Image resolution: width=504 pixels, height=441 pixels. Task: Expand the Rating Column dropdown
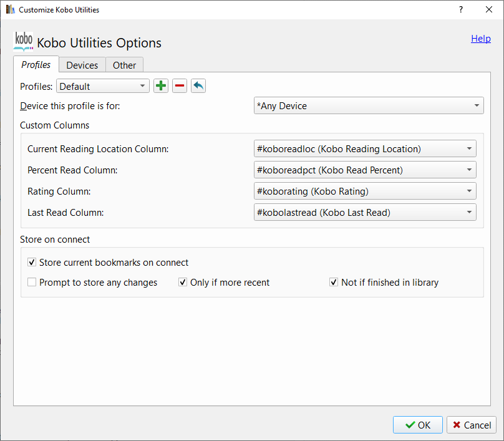click(365, 191)
